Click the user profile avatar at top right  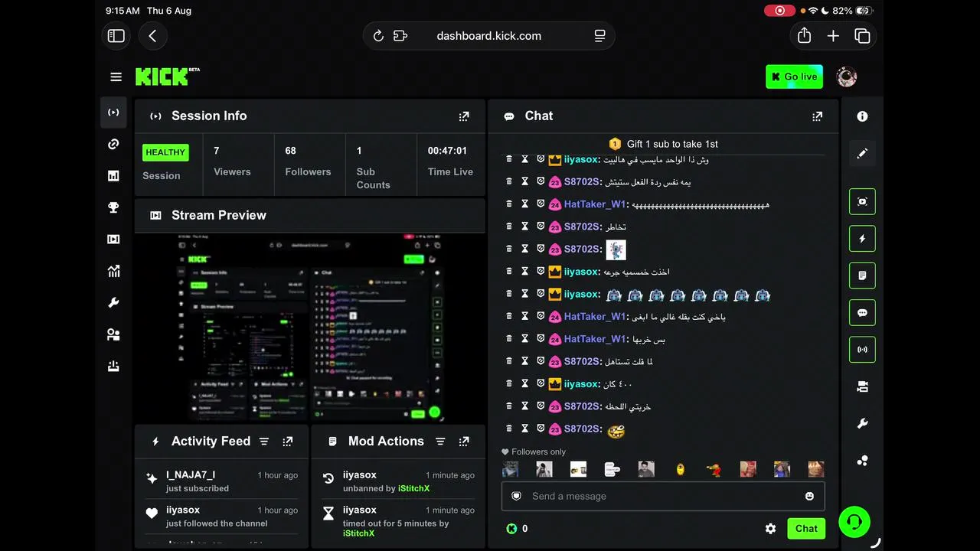846,77
